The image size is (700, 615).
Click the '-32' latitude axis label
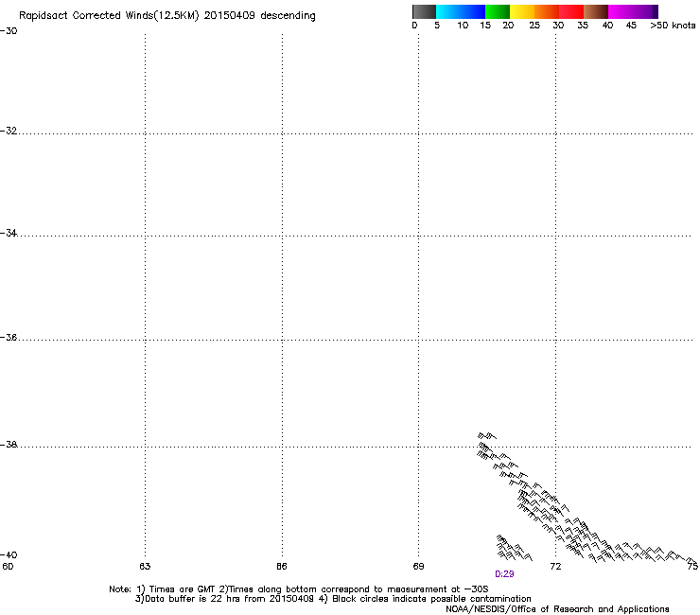[9, 131]
